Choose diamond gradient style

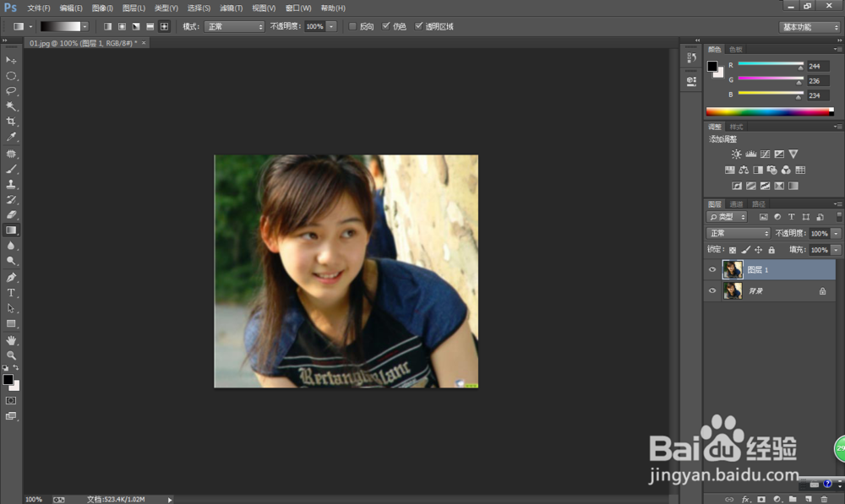click(165, 26)
